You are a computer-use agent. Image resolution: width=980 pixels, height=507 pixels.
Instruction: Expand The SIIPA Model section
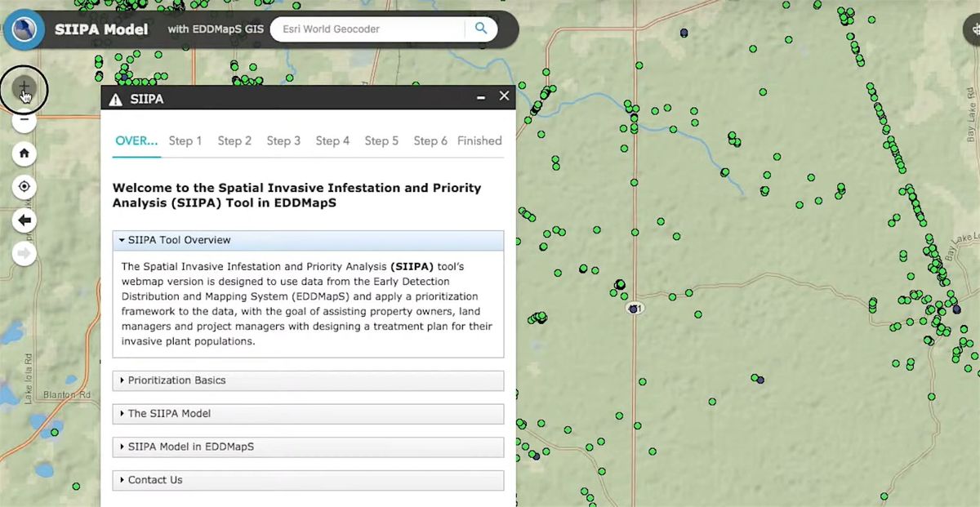pyautogui.click(x=308, y=414)
